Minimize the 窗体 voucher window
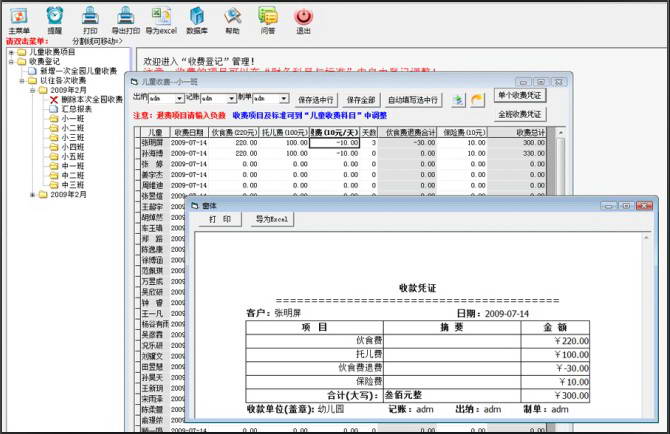This screenshot has height=434, width=670. click(608, 206)
